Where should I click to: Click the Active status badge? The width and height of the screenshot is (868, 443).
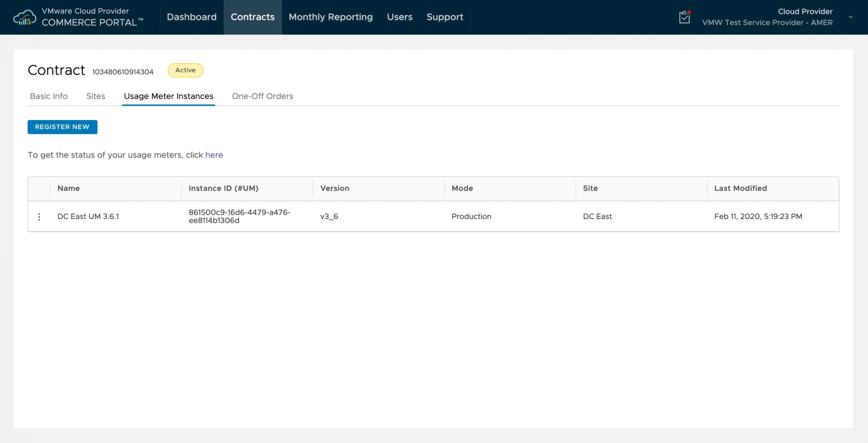tap(185, 70)
